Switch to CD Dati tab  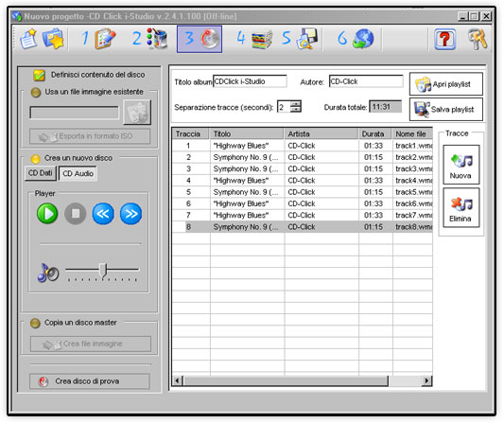(40, 173)
